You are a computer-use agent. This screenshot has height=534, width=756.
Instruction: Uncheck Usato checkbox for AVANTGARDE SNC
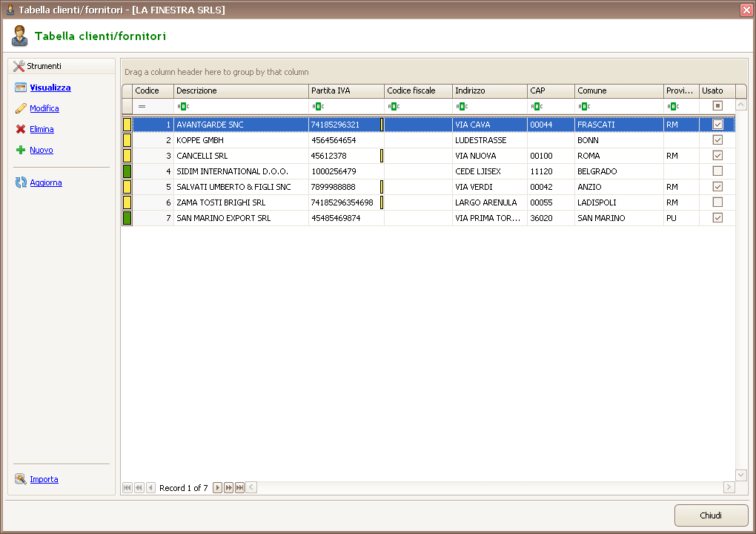(x=717, y=125)
